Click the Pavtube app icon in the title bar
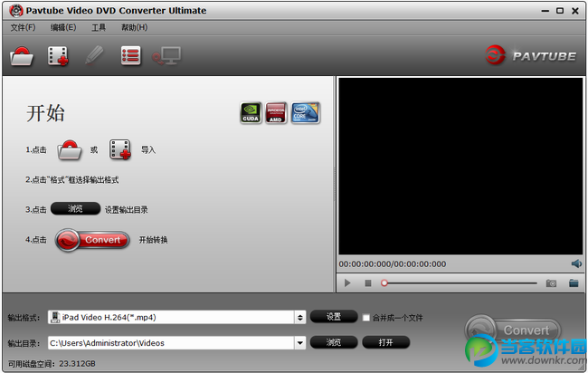 coord(16,11)
